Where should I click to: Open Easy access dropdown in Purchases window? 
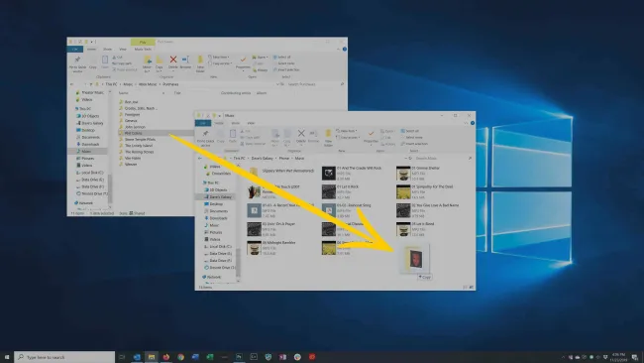(x=220, y=63)
